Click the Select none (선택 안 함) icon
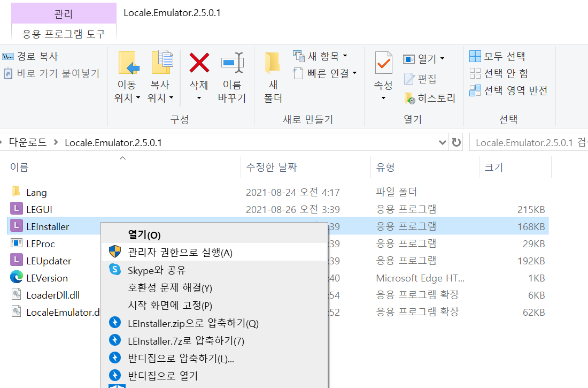The image size is (588, 388). coord(475,73)
